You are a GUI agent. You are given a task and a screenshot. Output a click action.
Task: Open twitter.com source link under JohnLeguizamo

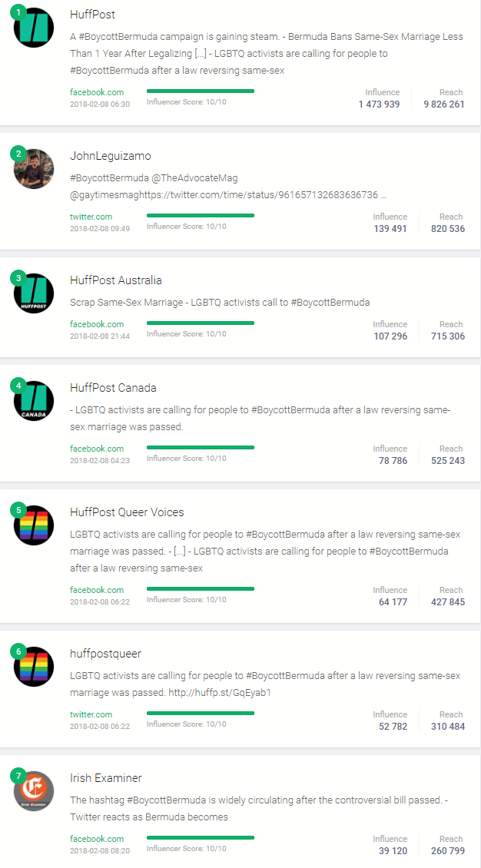pos(91,217)
